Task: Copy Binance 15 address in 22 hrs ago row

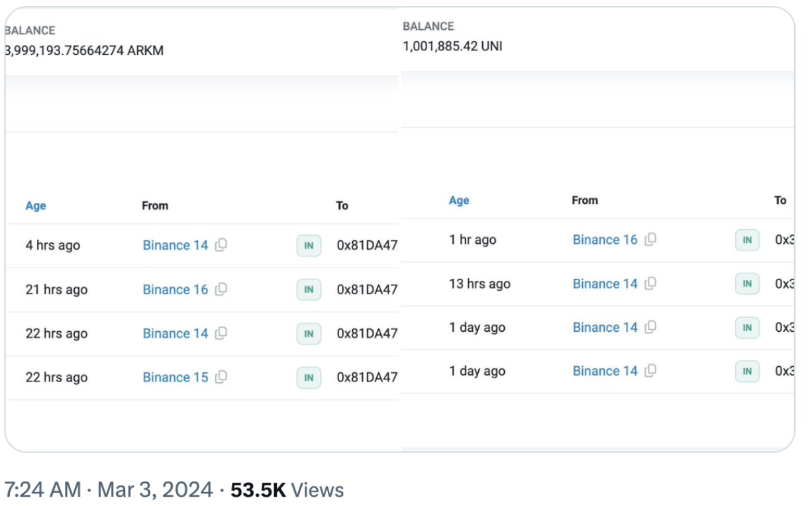Action: point(221,377)
